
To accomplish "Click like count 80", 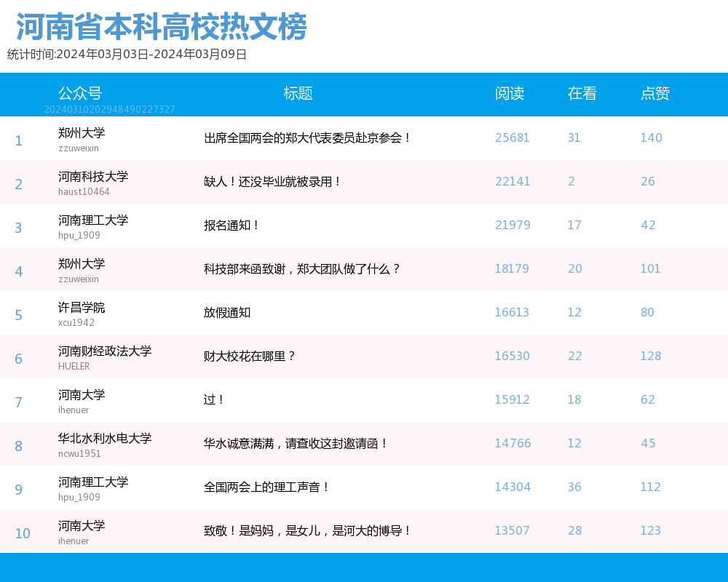I will pos(647,312).
